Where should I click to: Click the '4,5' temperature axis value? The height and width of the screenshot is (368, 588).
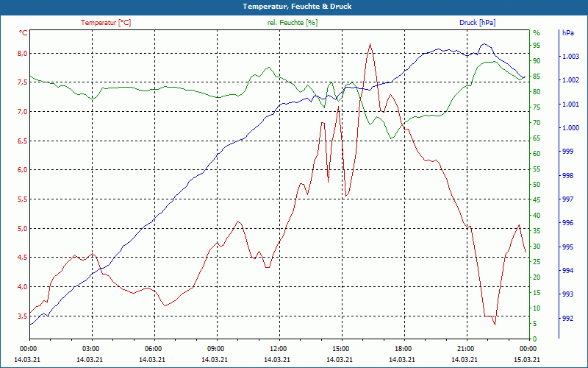pyautogui.click(x=22, y=258)
